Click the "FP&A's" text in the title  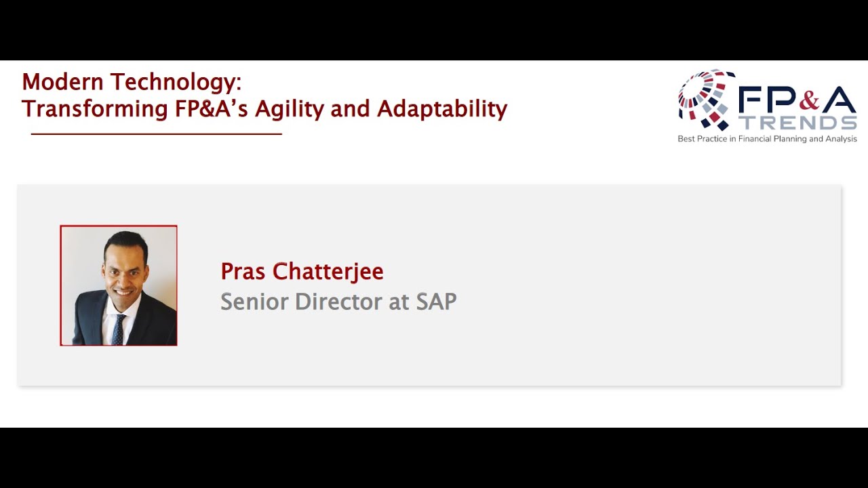click(207, 108)
